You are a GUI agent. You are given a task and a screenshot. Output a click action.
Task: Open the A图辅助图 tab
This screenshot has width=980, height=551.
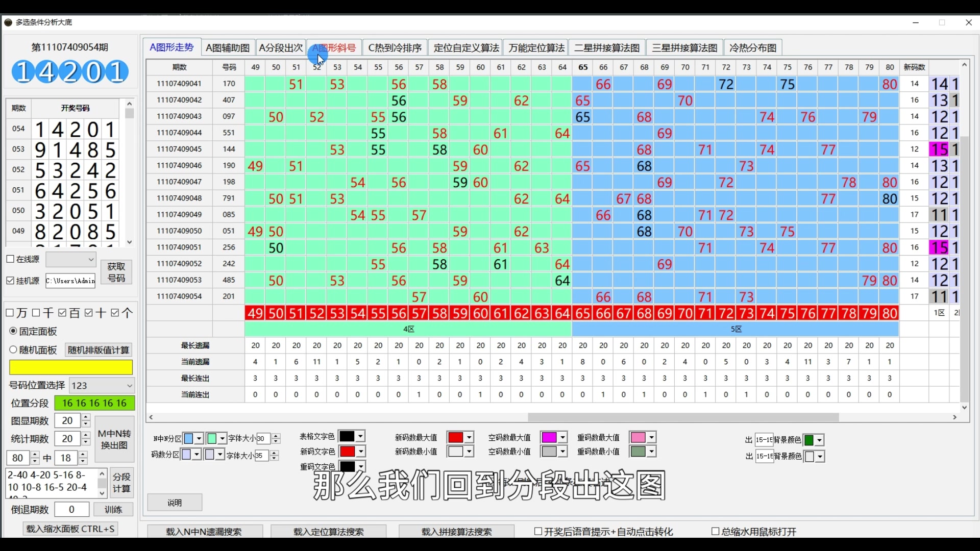tap(228, 48)
